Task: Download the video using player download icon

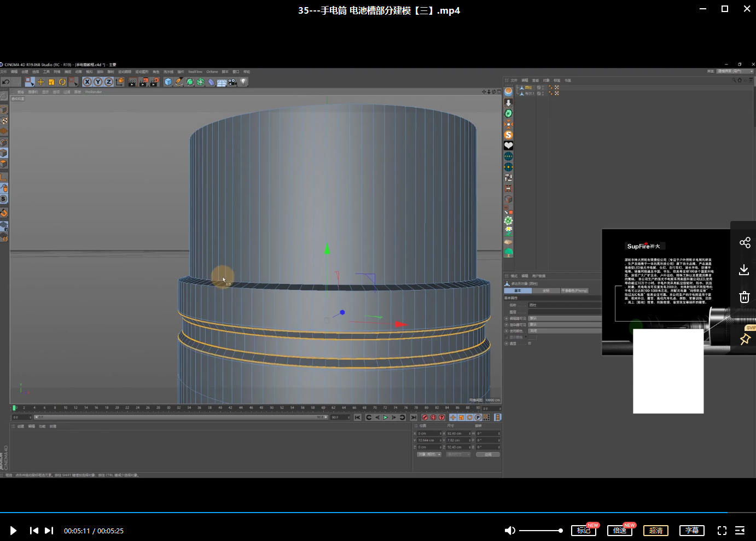Action: point(744,270)
